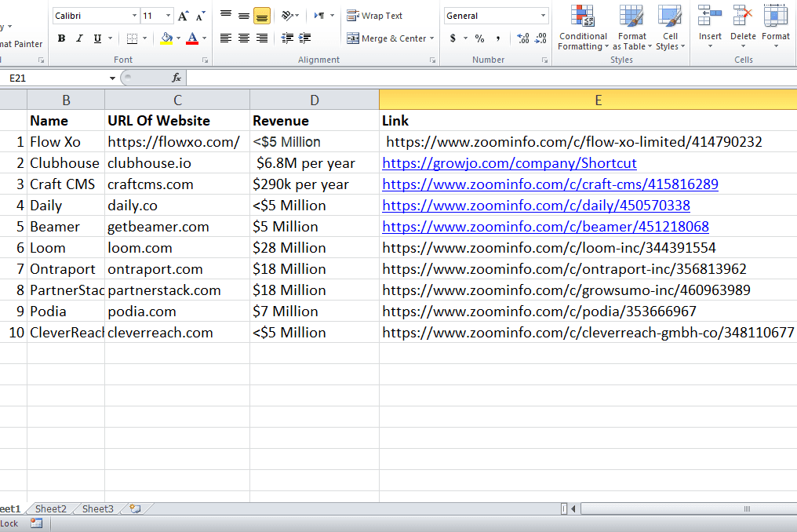Click the Increase Font Size icon

click(183, 16)
